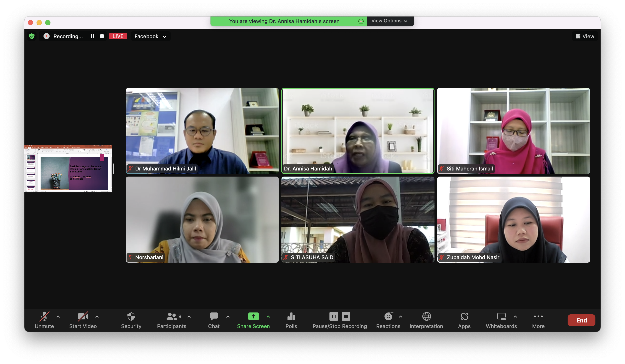The height and width of the screenshot is (364, 625).
Task: Open the View layout menu
Action: click(x=585, y=37)
